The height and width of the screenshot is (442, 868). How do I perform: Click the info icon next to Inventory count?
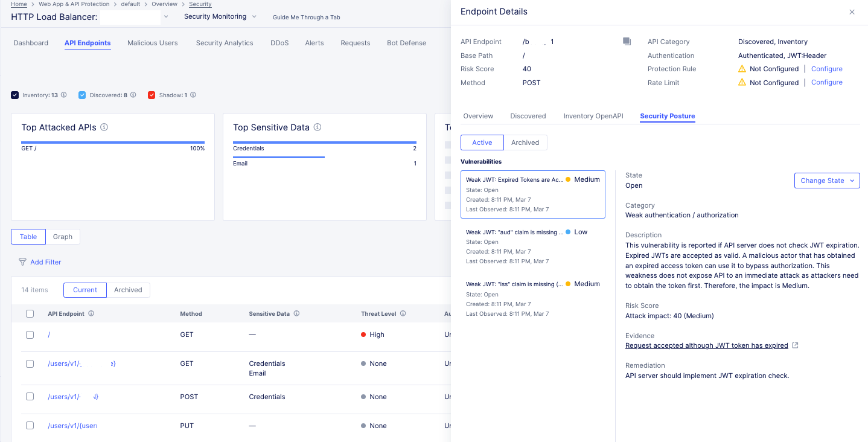(x=63, y=95)
